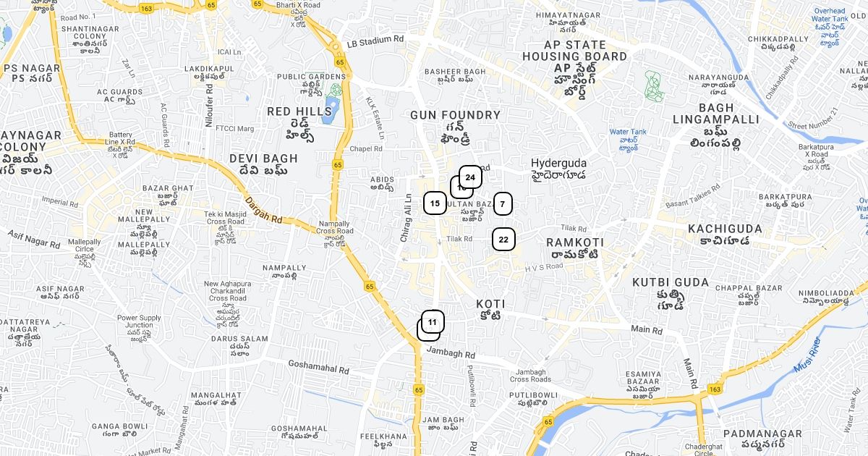This screenshot has width=868, height=456.
Task: Select the Devi Bagh neighborhood label
Action: (263, 164)
